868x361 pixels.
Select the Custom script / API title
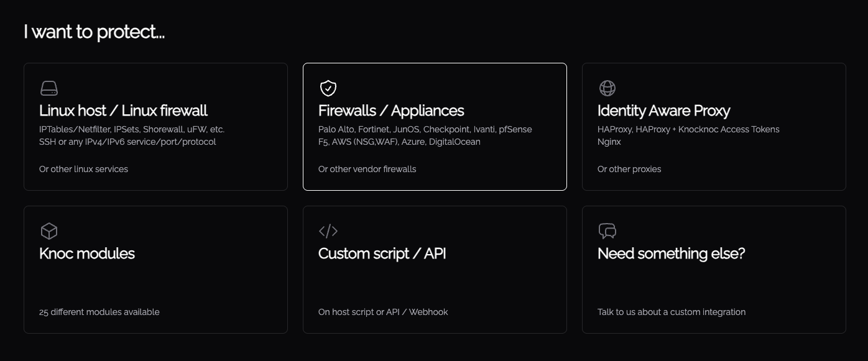[x=382, y=254]
